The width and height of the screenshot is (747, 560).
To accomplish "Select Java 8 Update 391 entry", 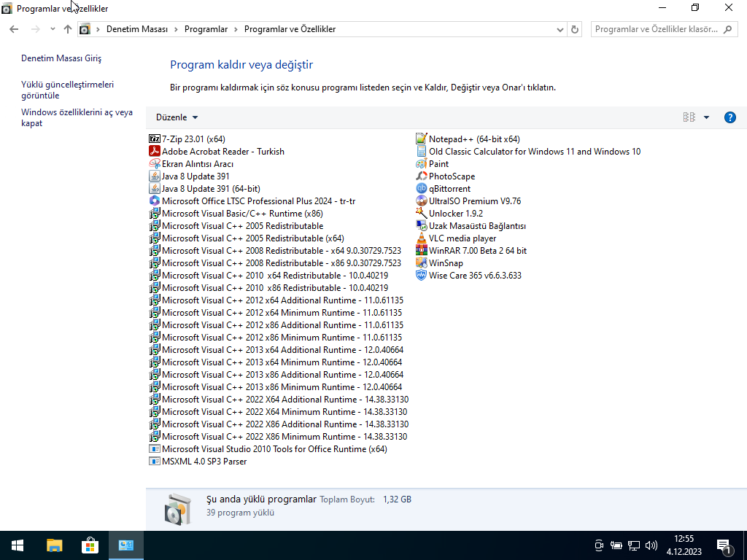I will point(189,176).
